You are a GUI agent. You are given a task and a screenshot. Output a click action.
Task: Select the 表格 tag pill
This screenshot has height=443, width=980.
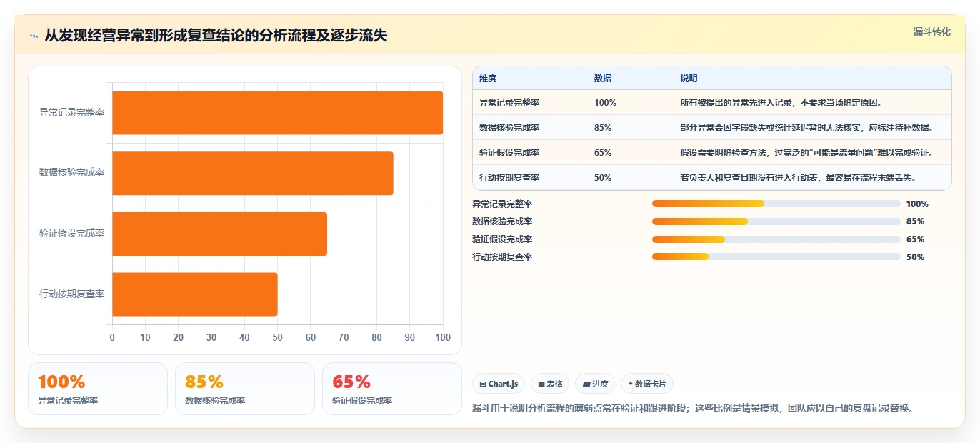[x=550, y=384]
